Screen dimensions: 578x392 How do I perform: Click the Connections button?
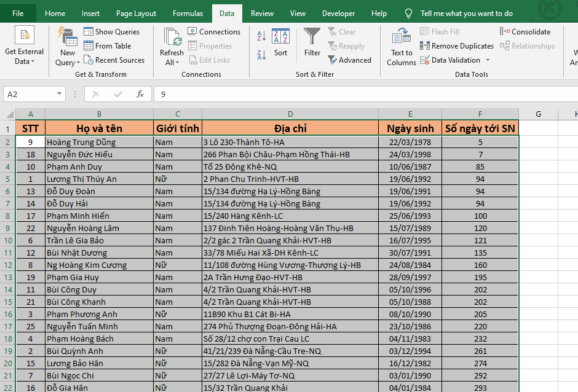click(214, 32)
